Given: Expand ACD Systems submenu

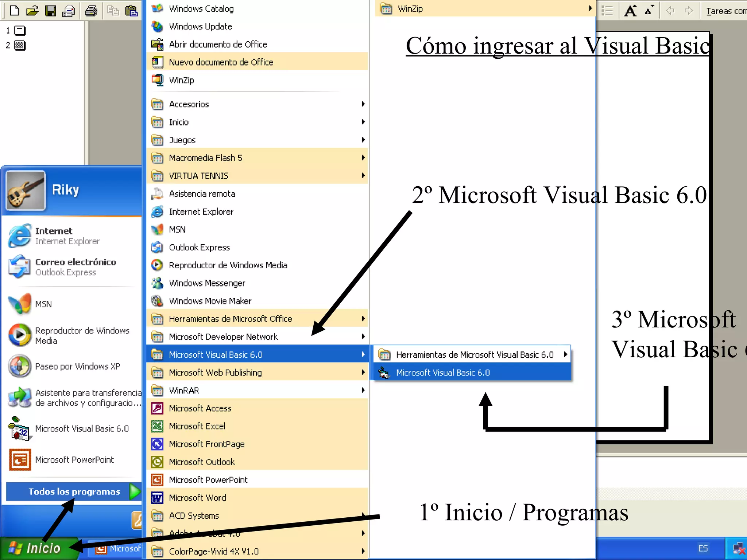Looking at the screenshot, I should (x=258, y=515).
